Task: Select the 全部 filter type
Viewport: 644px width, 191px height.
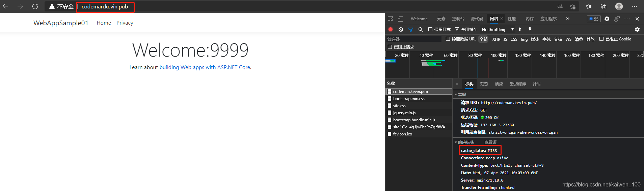Action: tap(484, 39)
